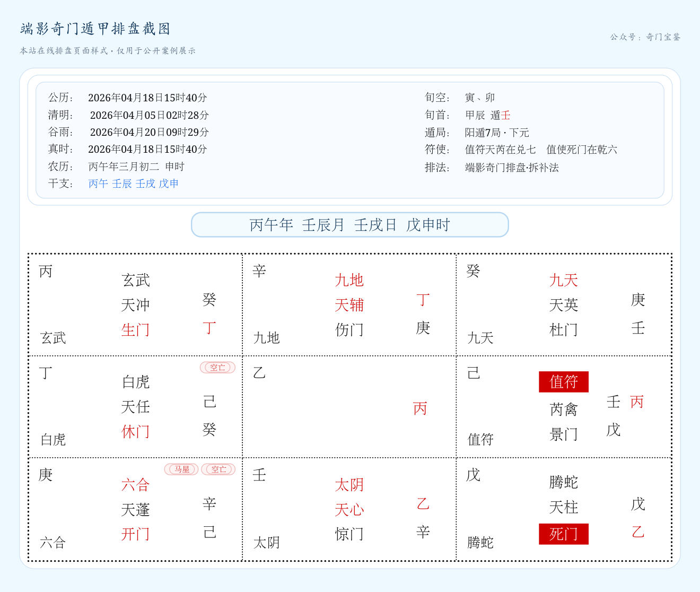This screenshot has width=700, height=592.
Task: Click the 旬首 value 甲辰 遁壬
Action: point(488,115)
